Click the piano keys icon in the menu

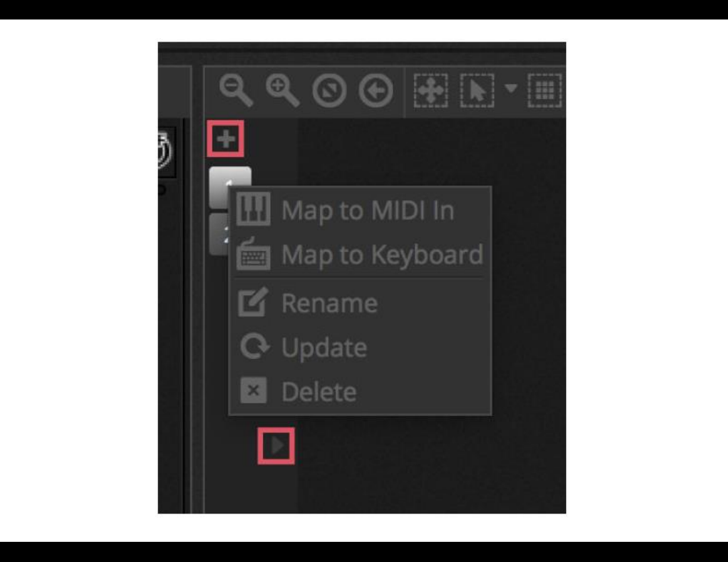(253, 209)
